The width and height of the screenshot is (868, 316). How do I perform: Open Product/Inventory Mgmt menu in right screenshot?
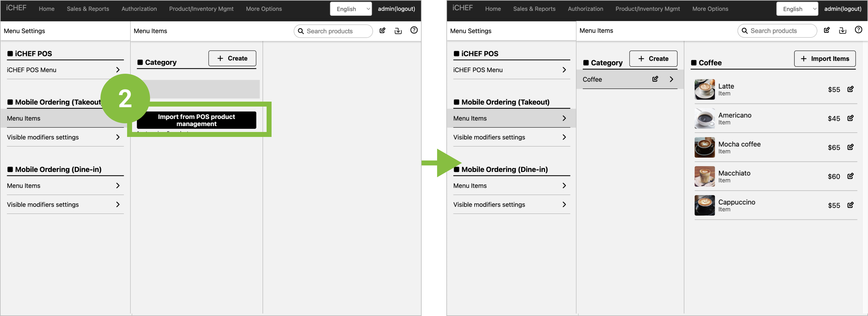(647, 9)
